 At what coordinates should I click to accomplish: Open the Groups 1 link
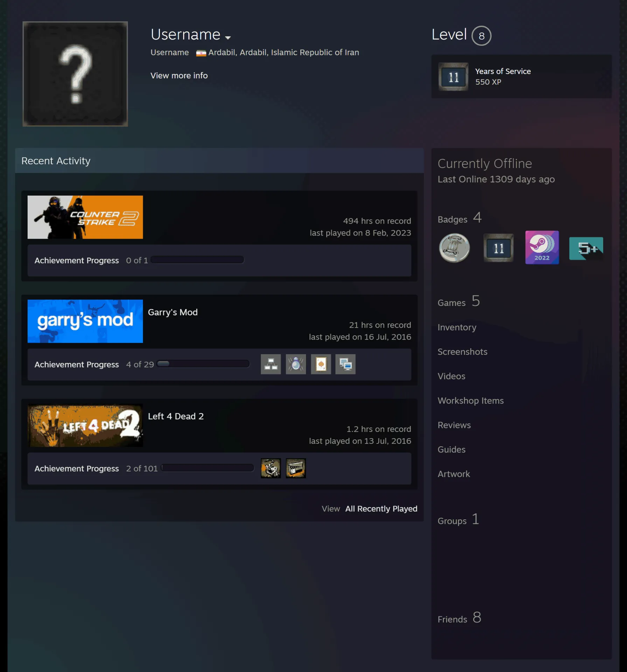[458, 520]
